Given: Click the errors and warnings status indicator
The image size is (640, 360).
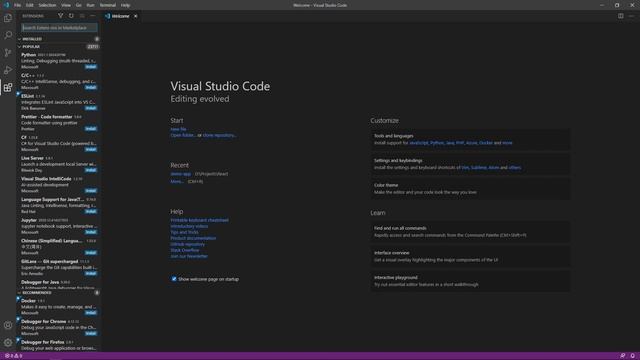Looking at the screenshot, I should click(13, 356).
